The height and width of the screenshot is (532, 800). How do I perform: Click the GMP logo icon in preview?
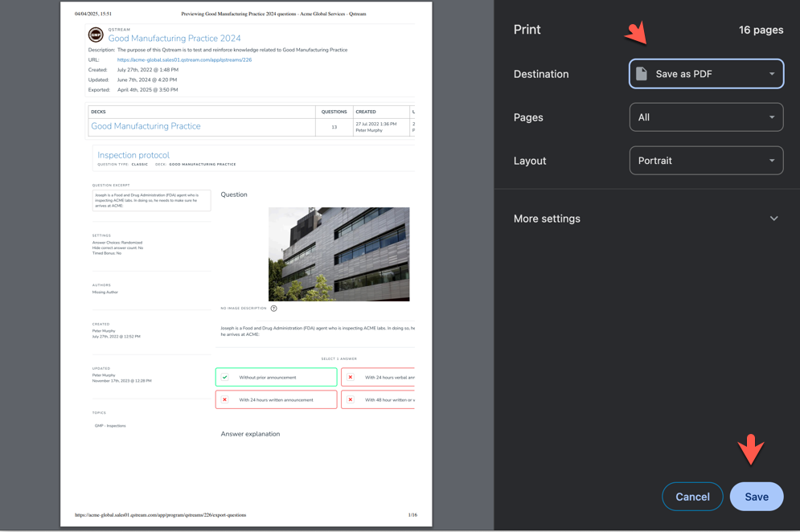96,35
